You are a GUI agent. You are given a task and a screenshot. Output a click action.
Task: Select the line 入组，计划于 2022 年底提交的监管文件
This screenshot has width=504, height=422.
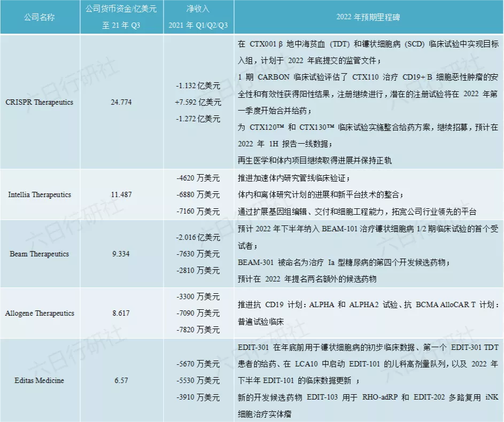(309, 60)
